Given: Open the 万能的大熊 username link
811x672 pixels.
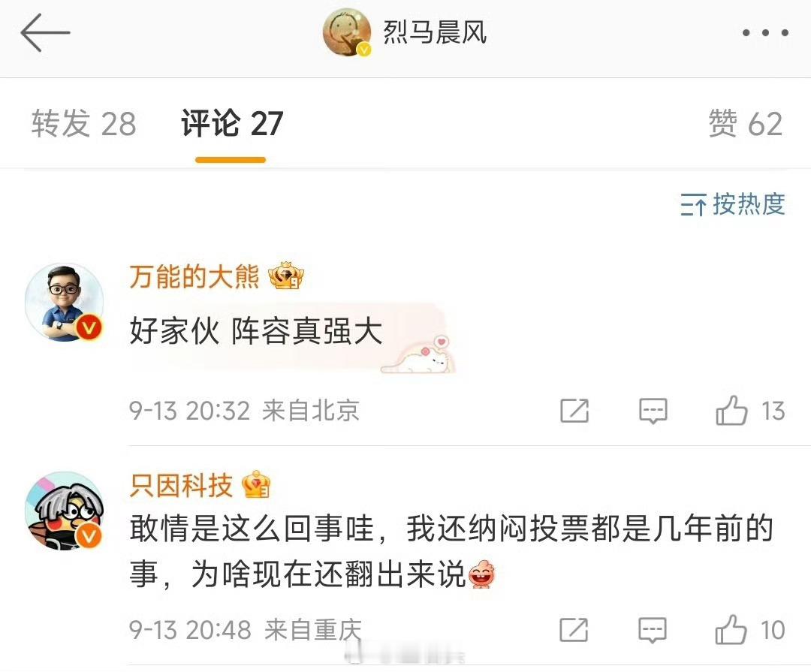Looking at the screenshot, I should (194, 276).
